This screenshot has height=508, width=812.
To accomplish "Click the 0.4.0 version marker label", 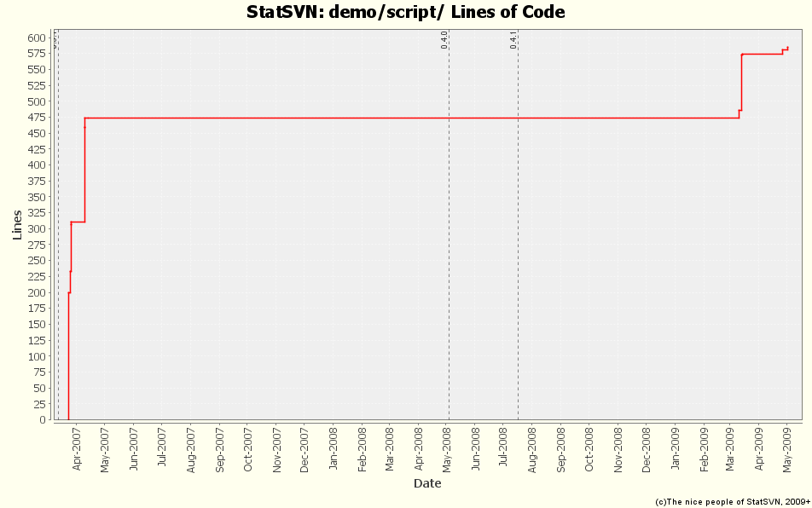I will (x=444, y=40).
